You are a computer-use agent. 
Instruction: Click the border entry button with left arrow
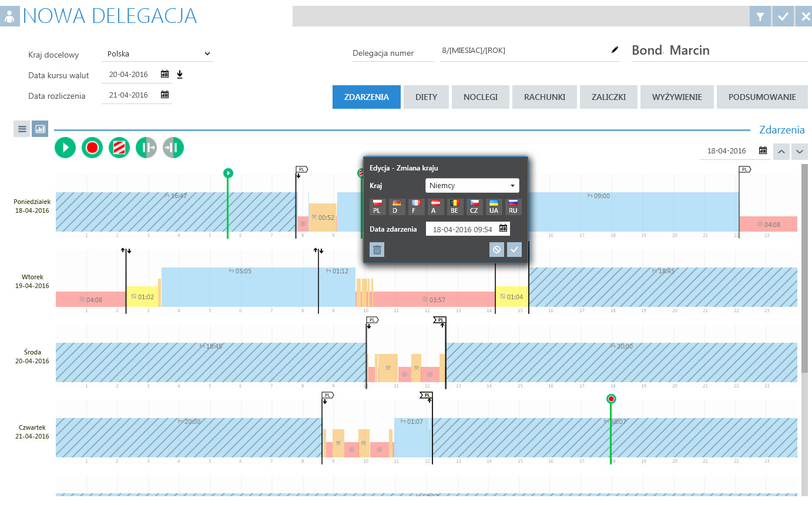[x=173, y=147]
